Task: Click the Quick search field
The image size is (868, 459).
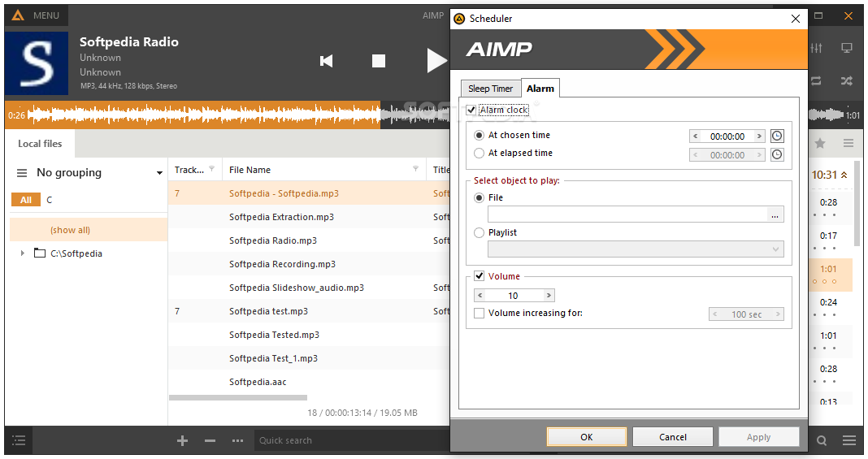Action: [352, 441]
